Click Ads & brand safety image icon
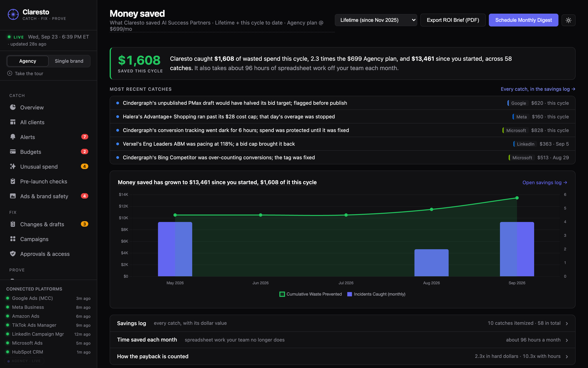The height and width of the screenshot is (368, 588). coord(13,196)
